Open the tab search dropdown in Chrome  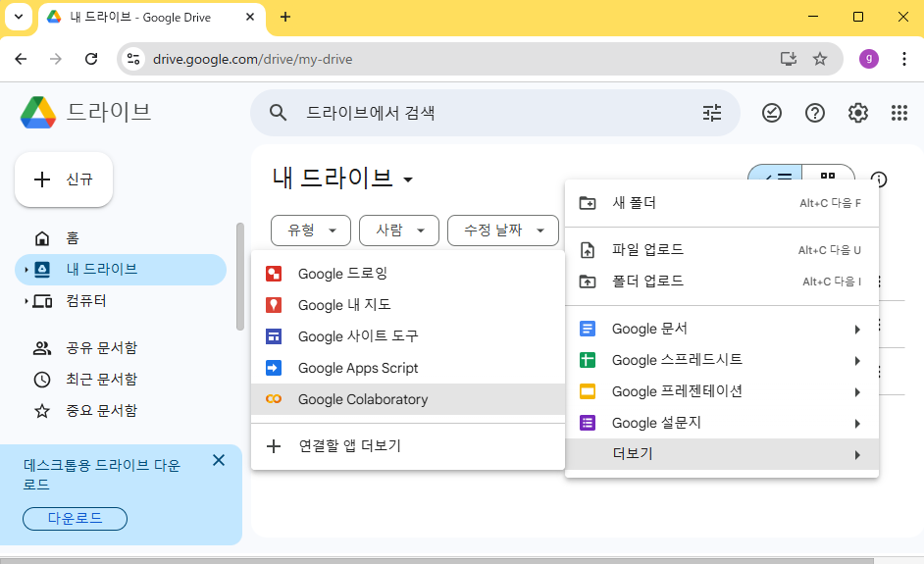(19, 17)
